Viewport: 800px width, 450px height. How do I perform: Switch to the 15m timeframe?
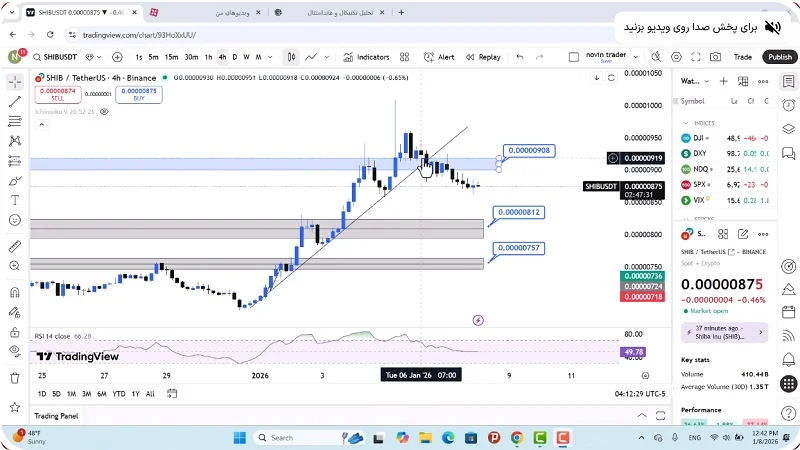pyautogui.click(x=172, y=57)
